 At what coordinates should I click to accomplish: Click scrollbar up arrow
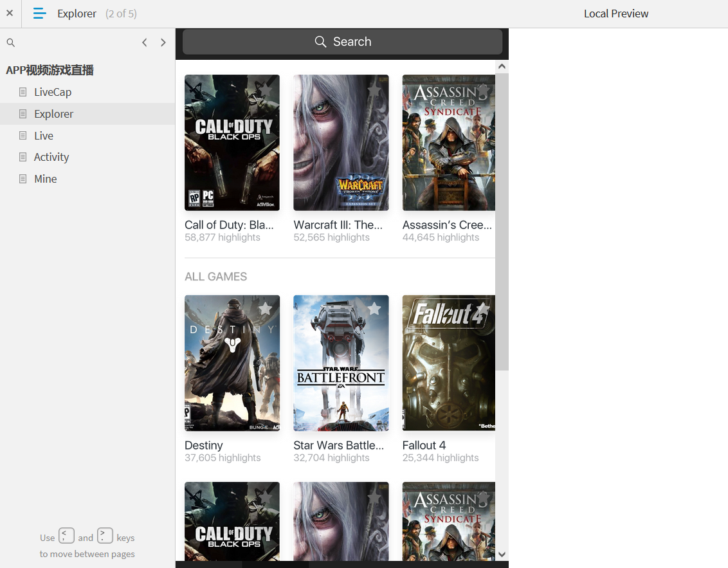502,66
